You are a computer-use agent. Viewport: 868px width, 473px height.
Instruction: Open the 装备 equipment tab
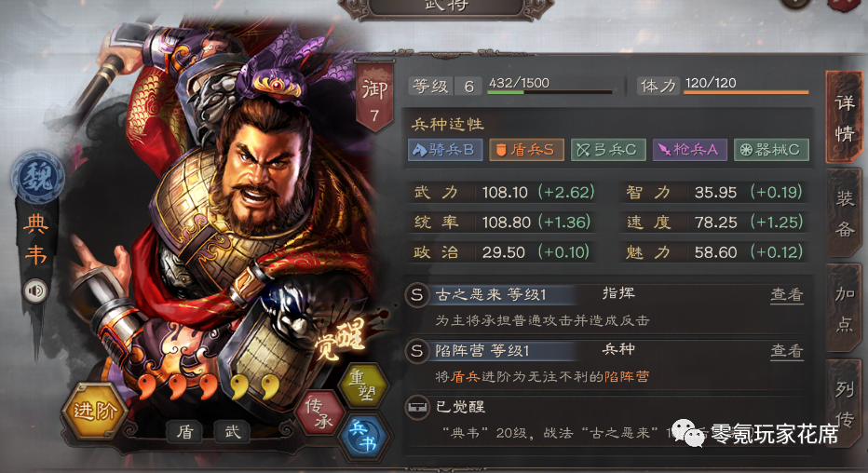844,213
